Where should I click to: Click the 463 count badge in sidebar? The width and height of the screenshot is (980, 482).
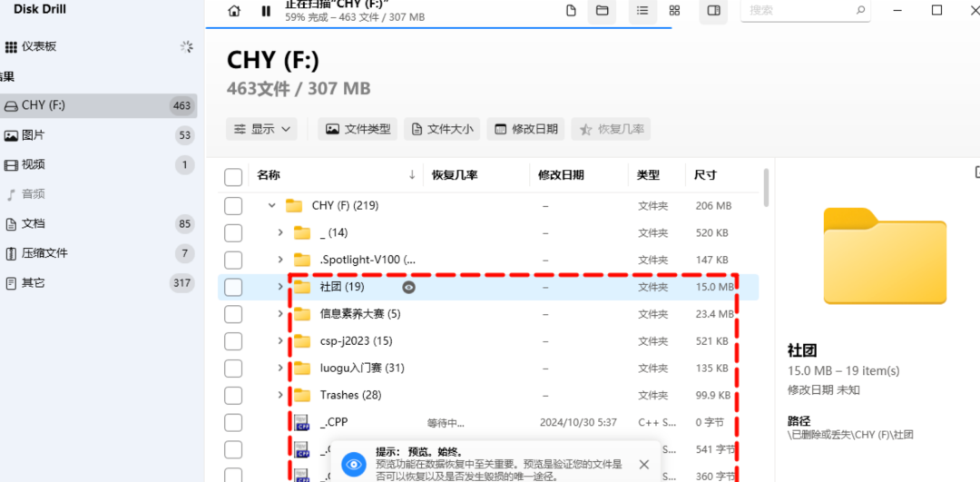181,105
